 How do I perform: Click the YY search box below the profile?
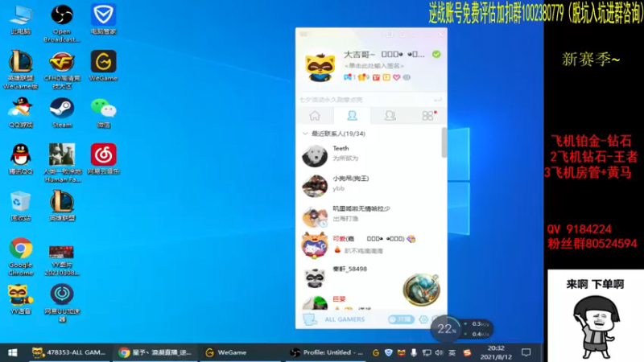tap(371, 100)
